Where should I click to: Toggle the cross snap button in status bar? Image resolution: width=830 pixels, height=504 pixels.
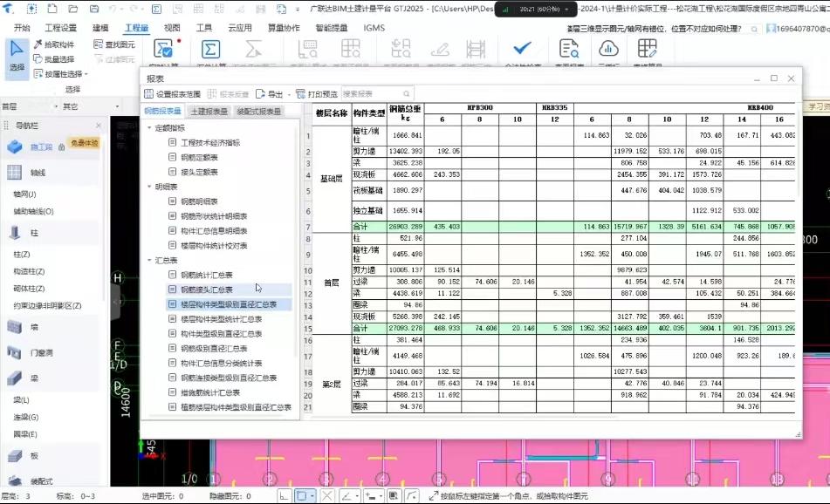(327, 495)
